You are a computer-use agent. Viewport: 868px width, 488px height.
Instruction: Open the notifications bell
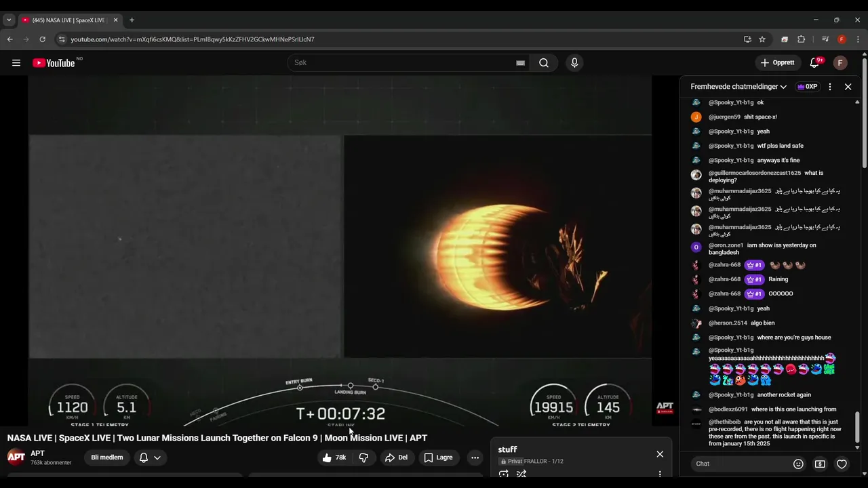[815, 63]
